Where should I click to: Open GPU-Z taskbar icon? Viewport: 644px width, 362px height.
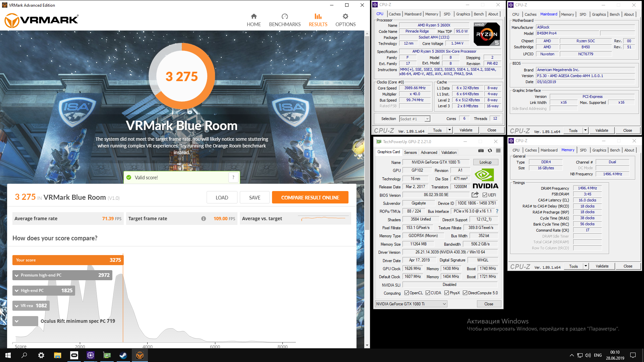coord(107,355)
